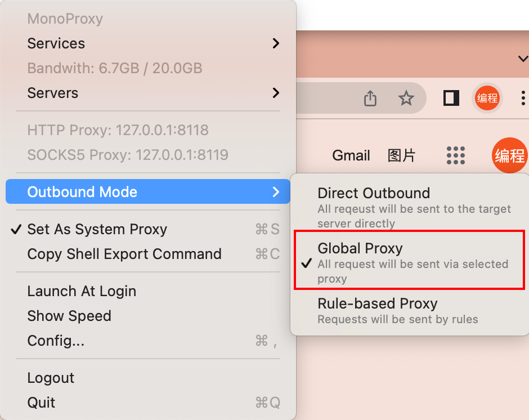The image size is (529, 420).
Task: Open the large 编程 Google account avatar
Action: coord(510,155)
